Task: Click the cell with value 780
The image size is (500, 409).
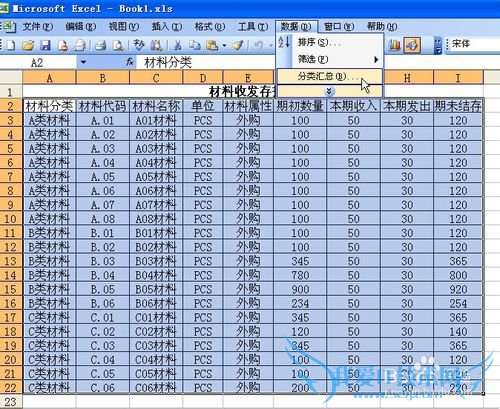Action: point(300,275)
